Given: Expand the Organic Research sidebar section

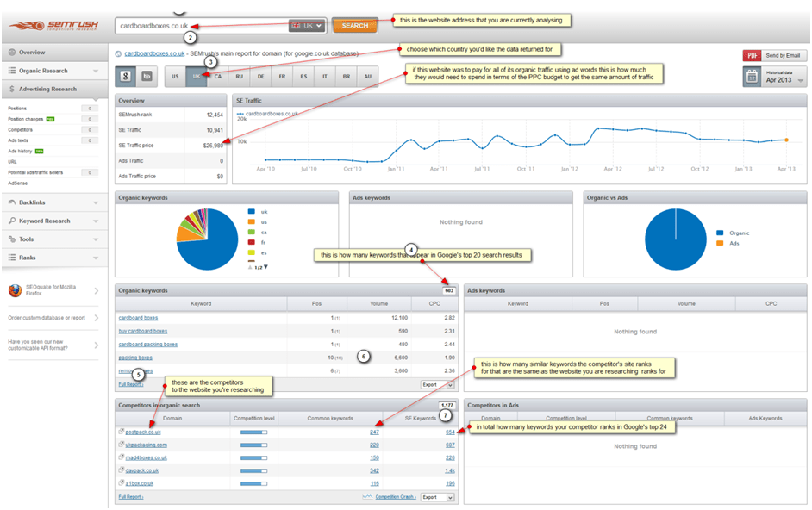Looking at the screenshot, I should tap(96, 71).
